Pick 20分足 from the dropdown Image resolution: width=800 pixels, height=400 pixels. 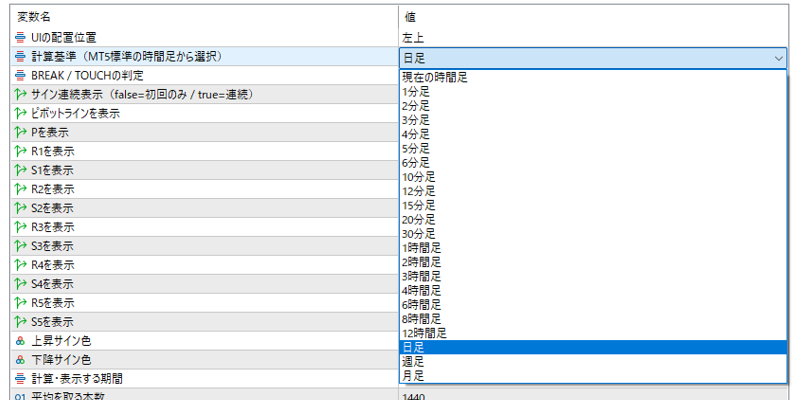593,220
